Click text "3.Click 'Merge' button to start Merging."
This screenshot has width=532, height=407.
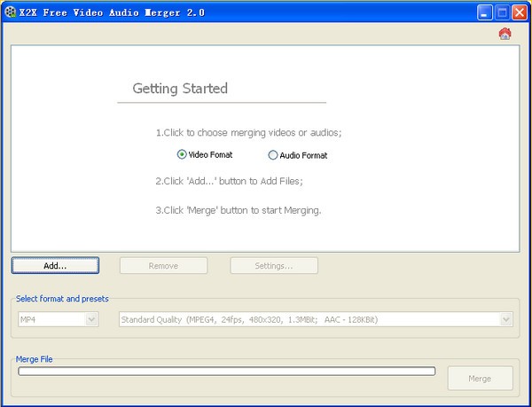(239, 210)
